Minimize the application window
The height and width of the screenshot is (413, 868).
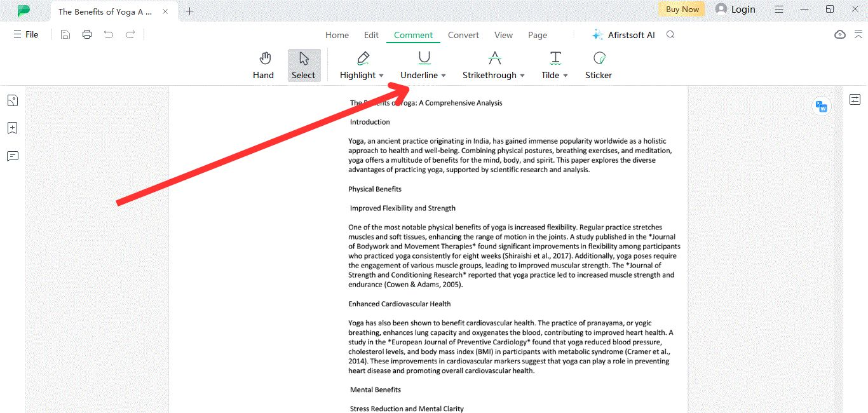804,9
